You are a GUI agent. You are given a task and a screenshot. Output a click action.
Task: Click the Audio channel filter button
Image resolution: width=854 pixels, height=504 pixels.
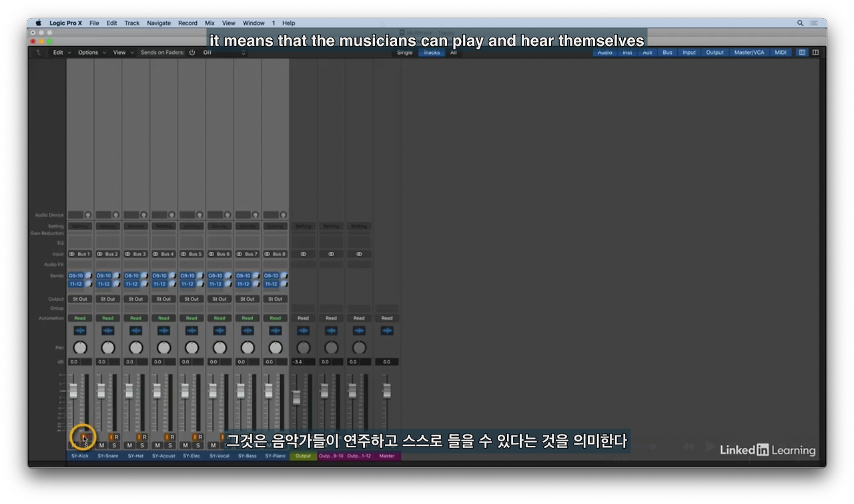(605, 53)
